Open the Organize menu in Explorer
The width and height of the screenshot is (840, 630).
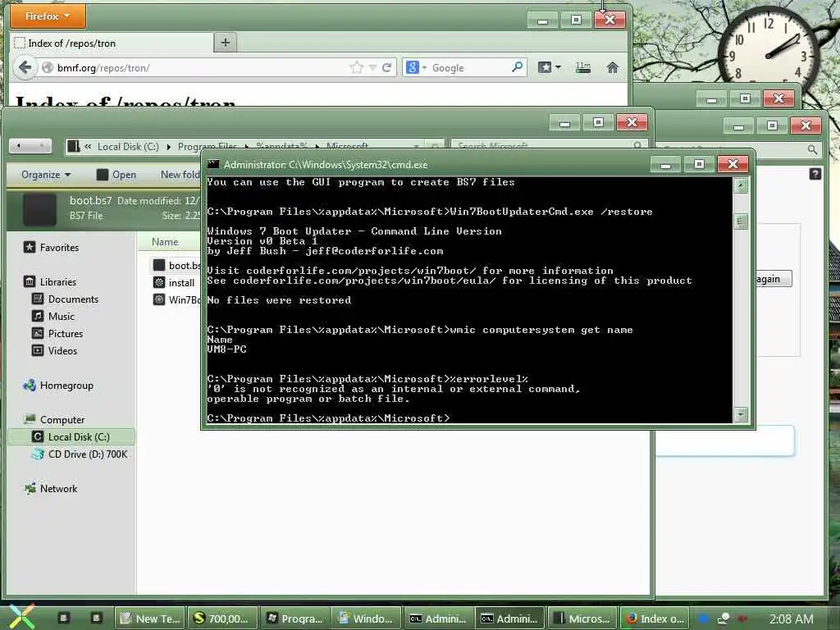coord(46,175)
